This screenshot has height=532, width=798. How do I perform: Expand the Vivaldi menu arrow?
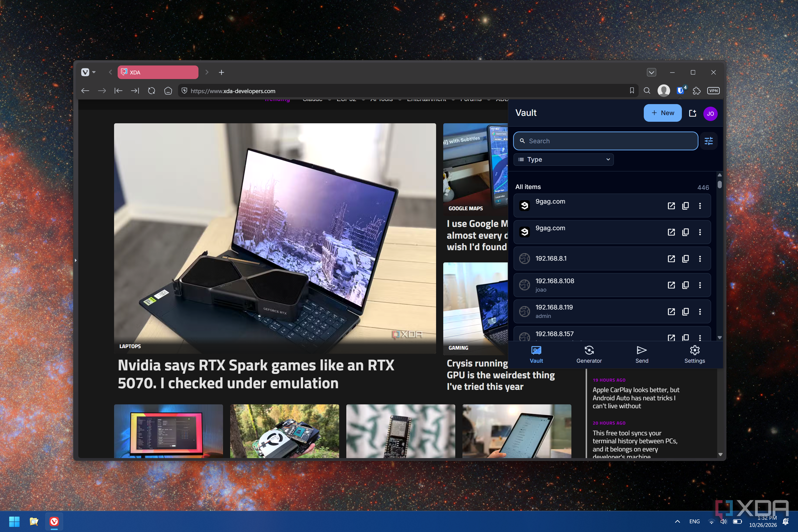[x=94, y=72]
